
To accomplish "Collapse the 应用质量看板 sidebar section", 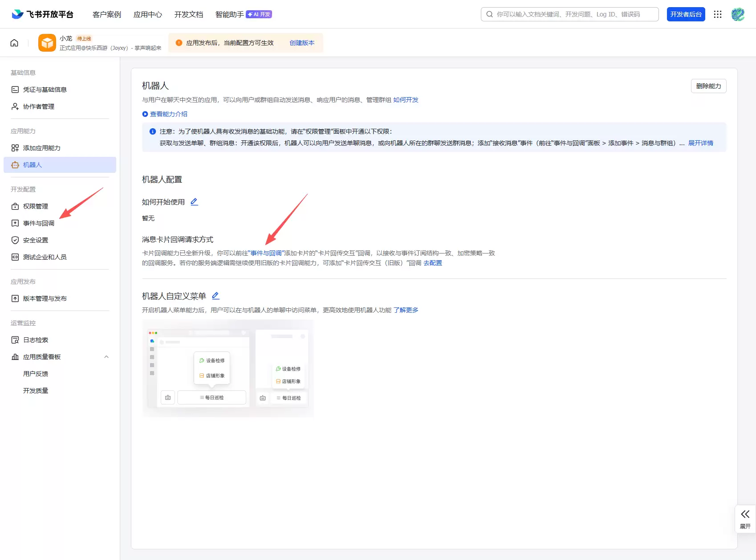I will click(106, 357).
